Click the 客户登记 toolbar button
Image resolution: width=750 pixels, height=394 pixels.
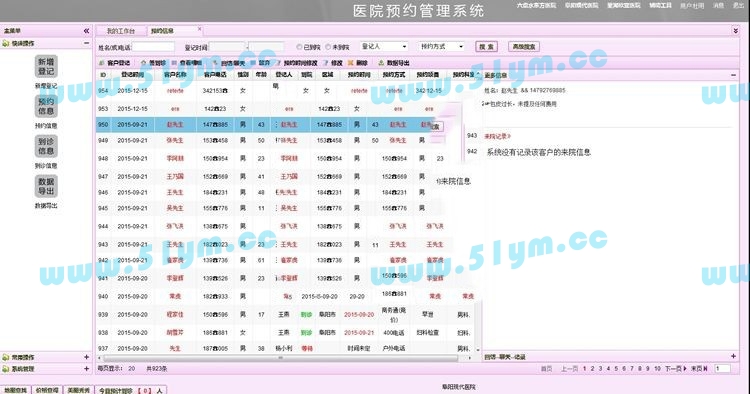coord(115,63)
